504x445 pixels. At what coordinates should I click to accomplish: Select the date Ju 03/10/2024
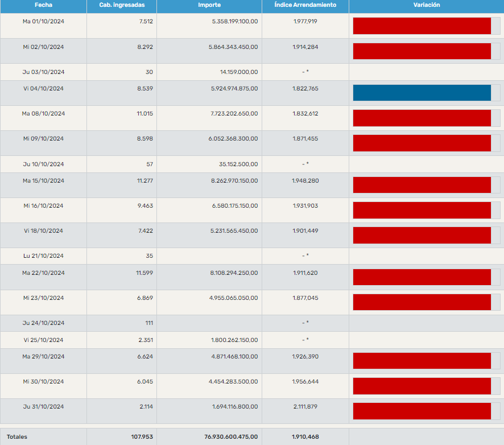pos(43,72)
